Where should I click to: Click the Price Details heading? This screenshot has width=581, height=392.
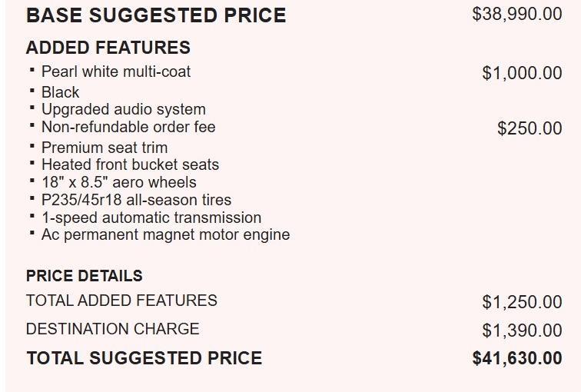click(85, 276)
